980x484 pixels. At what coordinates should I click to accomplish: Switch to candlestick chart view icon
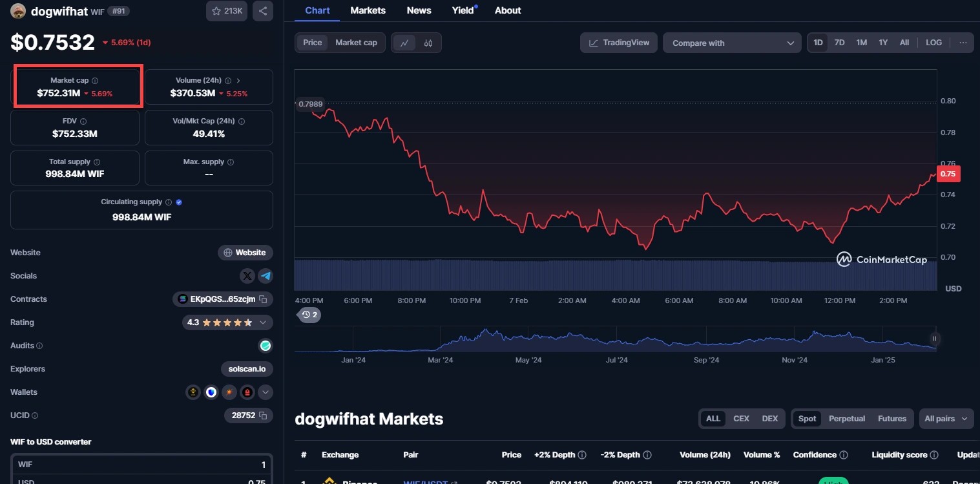coord(428,43)
